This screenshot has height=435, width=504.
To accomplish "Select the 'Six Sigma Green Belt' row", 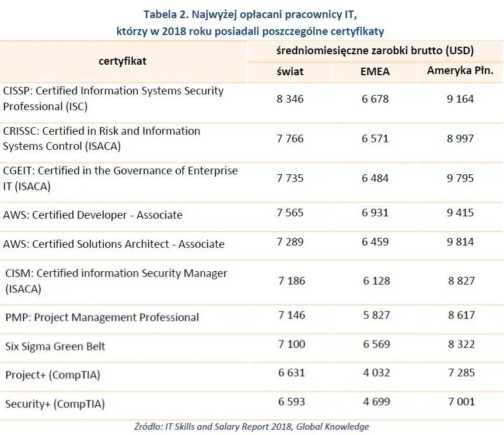I will point(55,346).
